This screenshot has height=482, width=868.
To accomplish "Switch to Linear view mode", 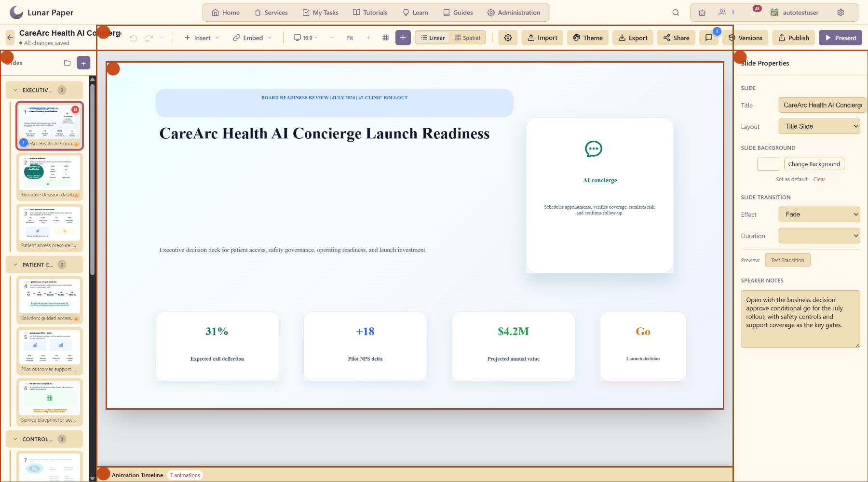I will pyautogui.click(x=433, y=38).
